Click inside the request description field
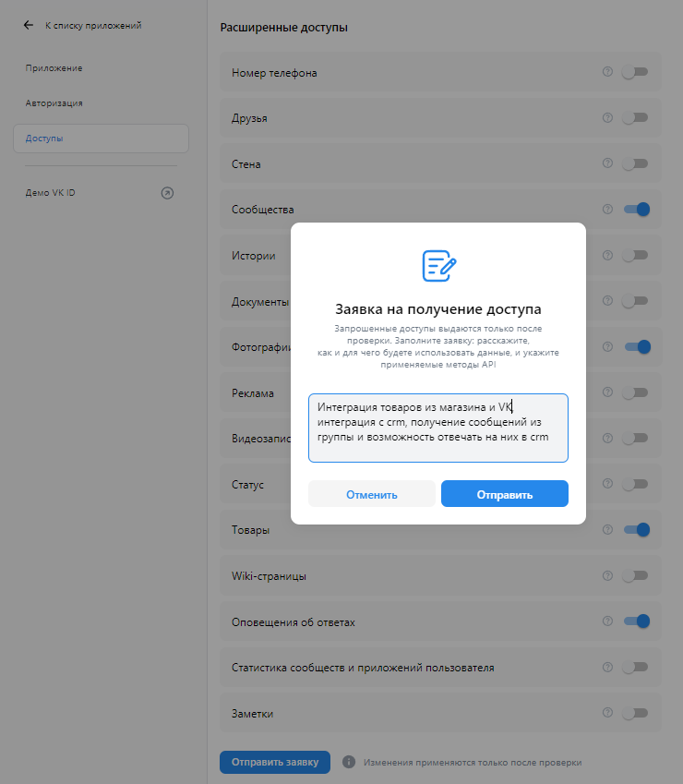 [437, 428]
